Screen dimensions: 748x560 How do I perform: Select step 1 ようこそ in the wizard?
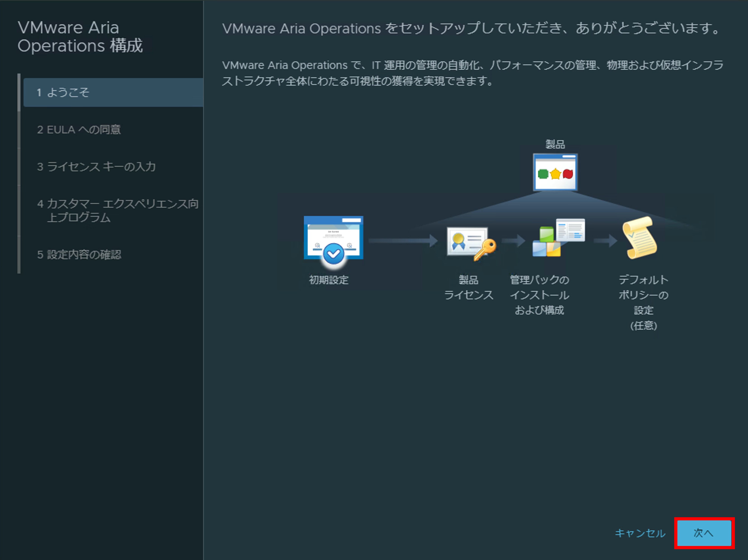(113, 92)
